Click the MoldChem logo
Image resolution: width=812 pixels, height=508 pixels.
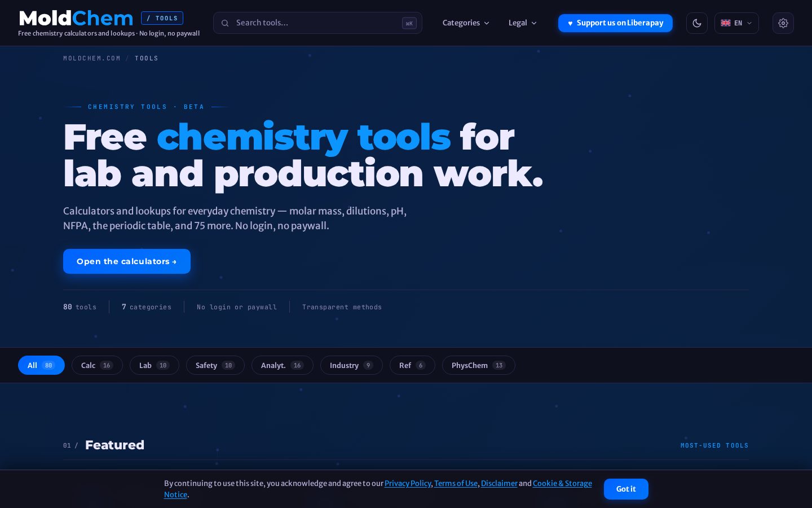coord(76,18)
